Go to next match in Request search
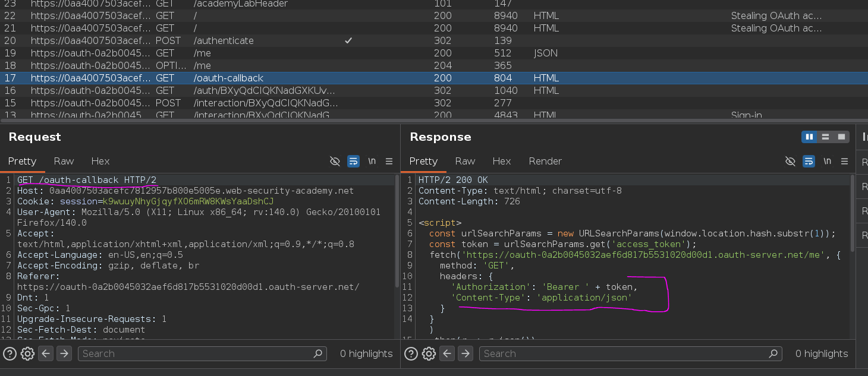This screenshot has height=376, width=868. click(x=64, y=354)
